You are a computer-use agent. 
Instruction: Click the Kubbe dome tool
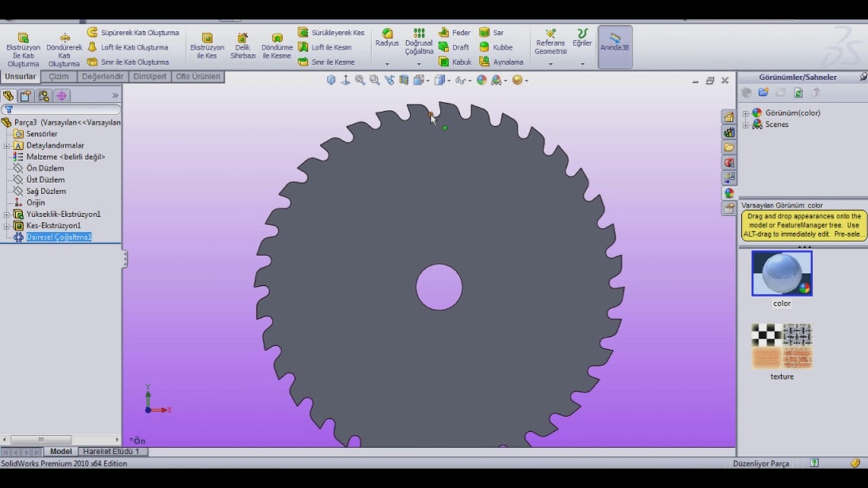496,47
